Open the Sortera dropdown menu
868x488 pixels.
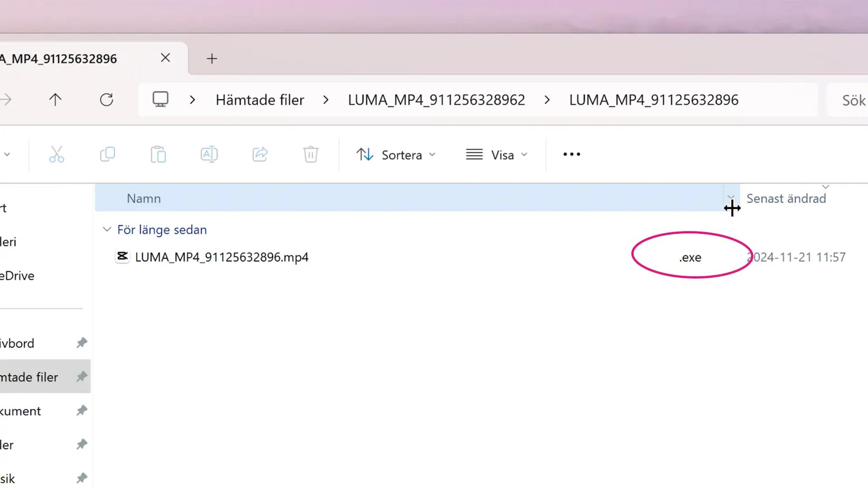[x=396, y=155]
